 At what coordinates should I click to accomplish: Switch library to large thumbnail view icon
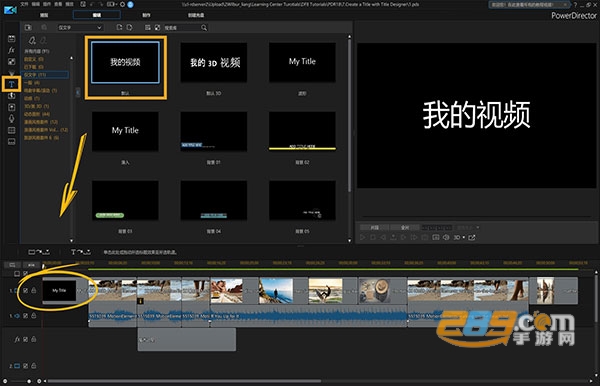pyautogui.click(x=157, y=28)
